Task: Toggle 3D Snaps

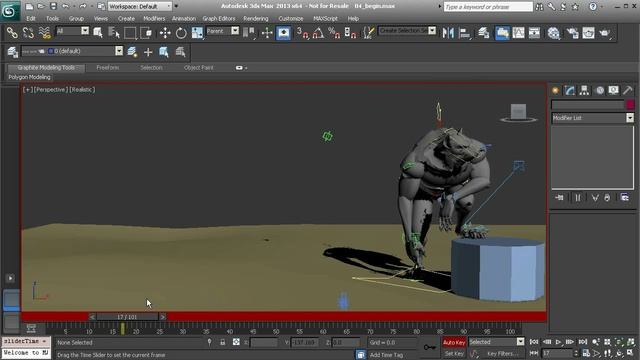Action: coord(302,33)
